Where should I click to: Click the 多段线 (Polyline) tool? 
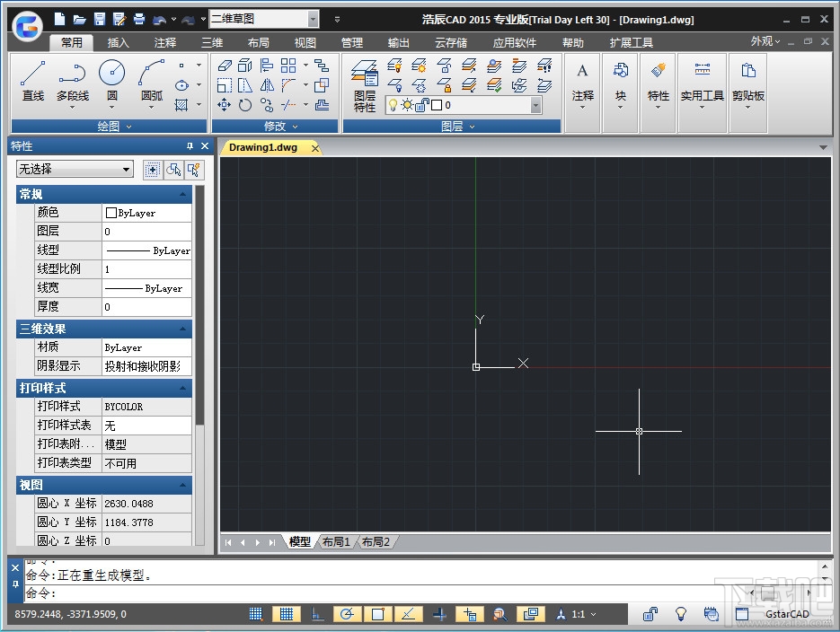pyautogui.click(x=72, y=81)
